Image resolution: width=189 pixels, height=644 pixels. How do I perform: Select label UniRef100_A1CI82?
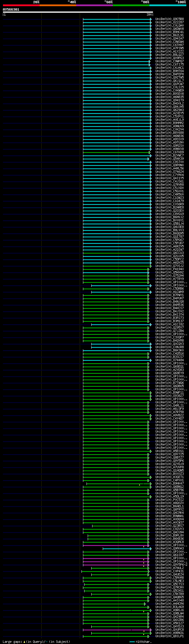[x=170, y=324]
